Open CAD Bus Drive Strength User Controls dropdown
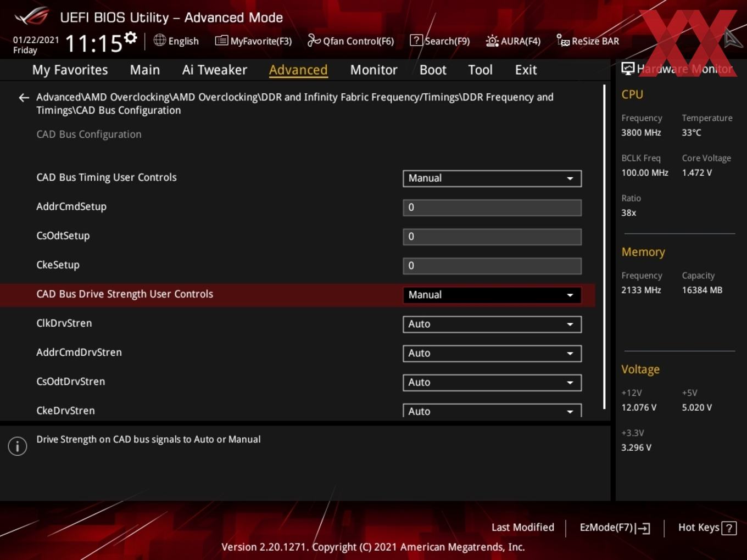Image resolution: width=747 pixels, height=560 pixels. coord(492,295)
